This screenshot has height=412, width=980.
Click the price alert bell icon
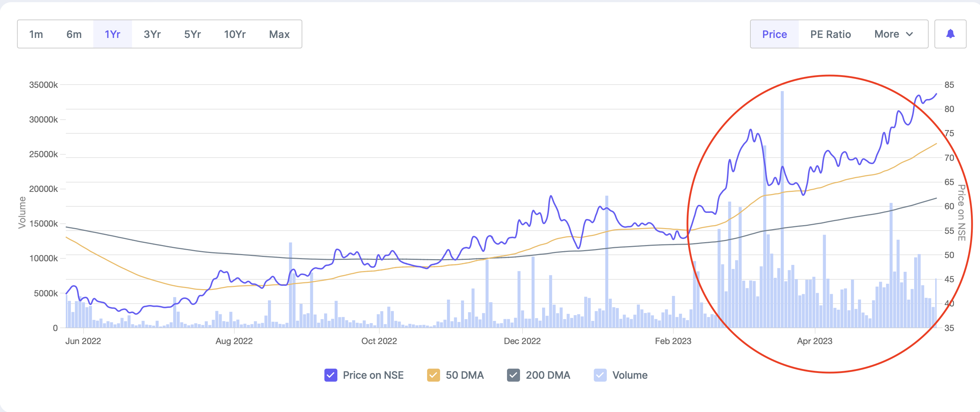click(x=950, y=34)
